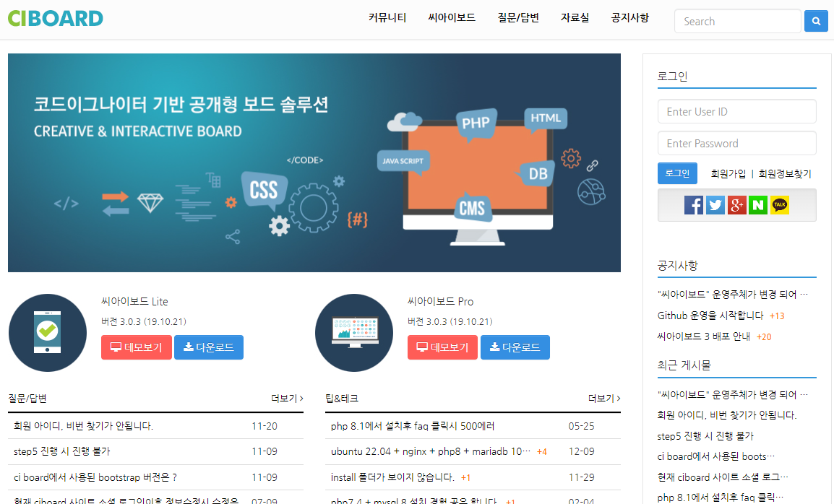Screen dimensions: 834x504
Task: Click the +4 comment count on ubuntu post
Action: pos(541,452)
